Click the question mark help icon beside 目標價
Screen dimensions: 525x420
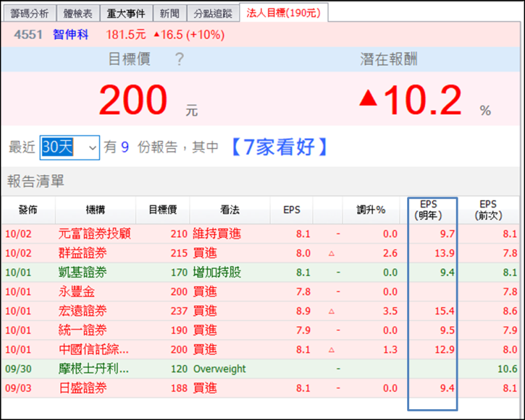pos(179,60)
